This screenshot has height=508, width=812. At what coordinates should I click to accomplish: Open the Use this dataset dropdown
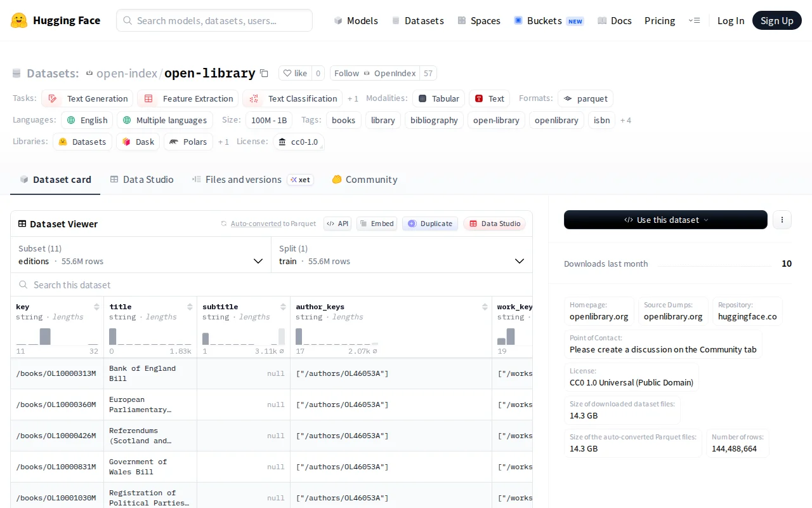coord(665,220)
